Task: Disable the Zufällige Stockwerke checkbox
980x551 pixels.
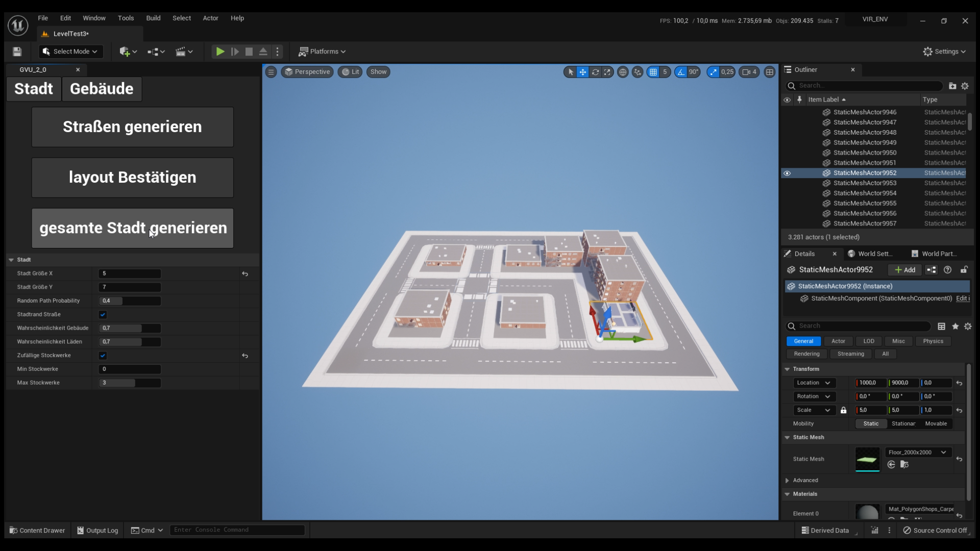Action: [x=103, y=356]
